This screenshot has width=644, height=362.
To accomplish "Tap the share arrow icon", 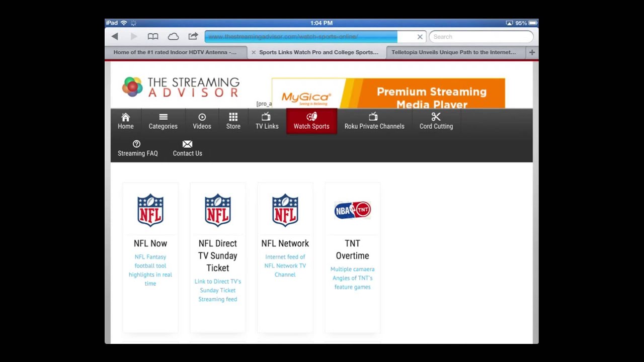I will pos(193,37).
